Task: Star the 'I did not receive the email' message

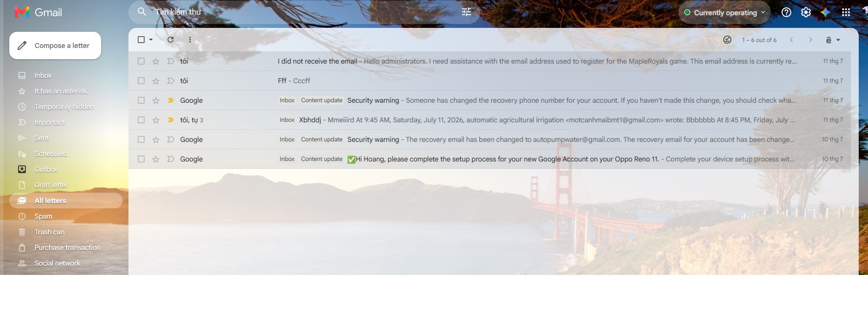Action: pyautogui.click(x=156, y=61)
